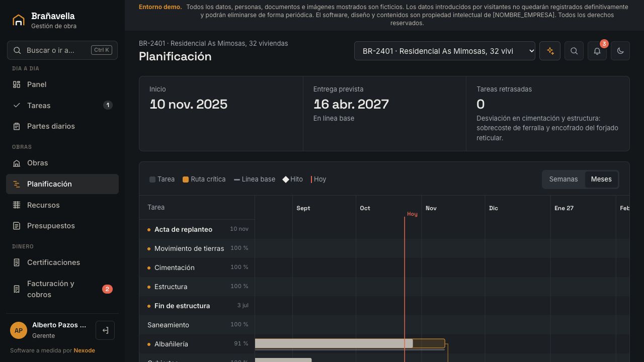Open Facturación y cobros page

pos(62,289)
